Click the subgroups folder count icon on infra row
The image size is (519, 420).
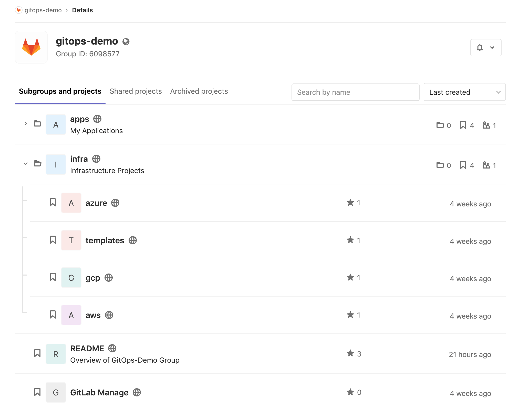440,165
